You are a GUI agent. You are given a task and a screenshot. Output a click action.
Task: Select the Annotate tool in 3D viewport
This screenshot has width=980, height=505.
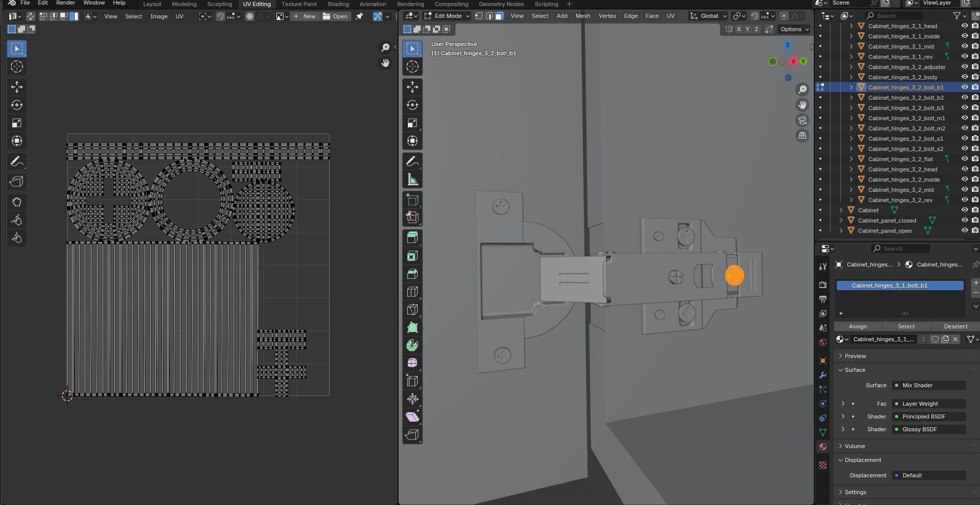pos(412,162)
